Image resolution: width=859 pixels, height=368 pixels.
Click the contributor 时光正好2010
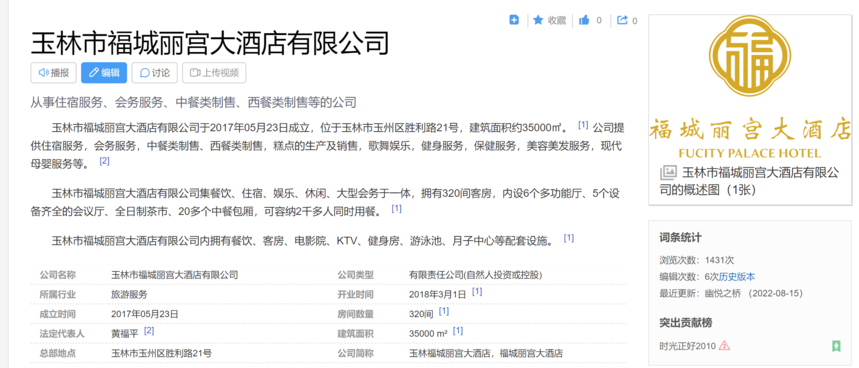[x=688, y=346]
